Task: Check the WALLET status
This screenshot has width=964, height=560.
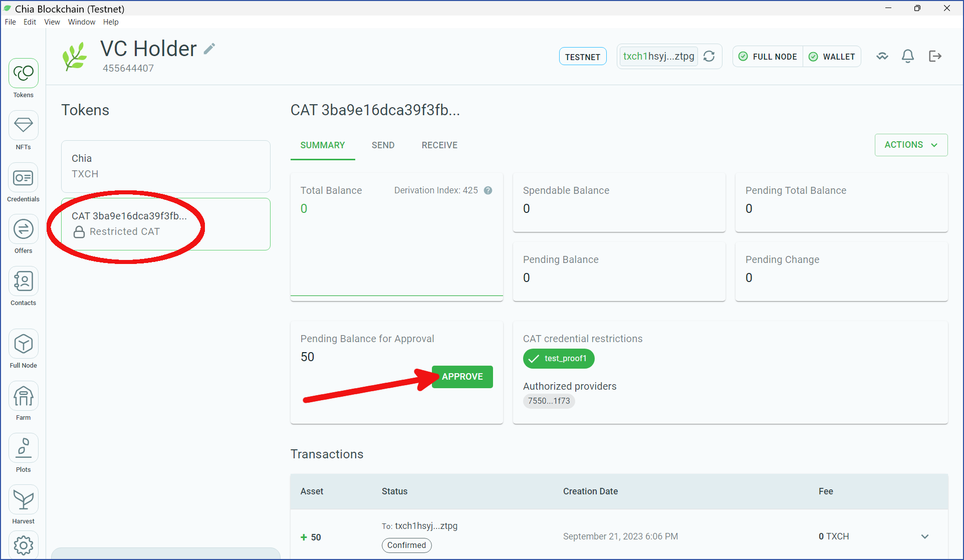Action: pos(832,57)
